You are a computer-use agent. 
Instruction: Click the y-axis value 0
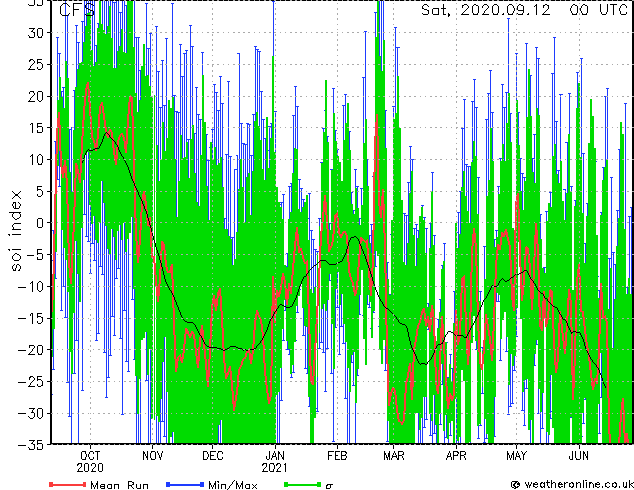coord(40,223)
